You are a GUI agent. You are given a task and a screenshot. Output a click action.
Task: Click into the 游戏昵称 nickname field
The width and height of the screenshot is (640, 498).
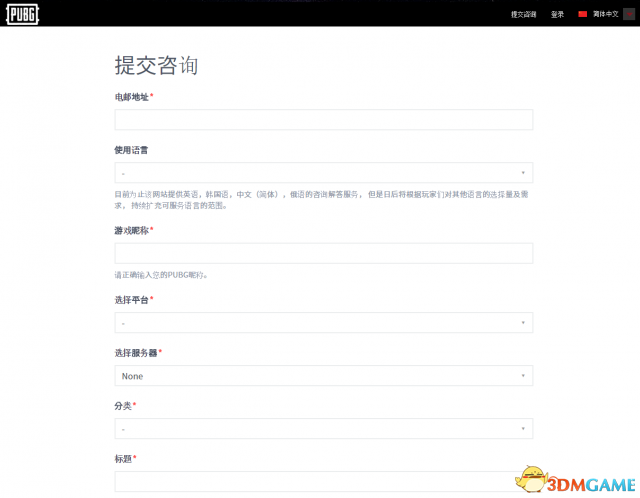323,253
